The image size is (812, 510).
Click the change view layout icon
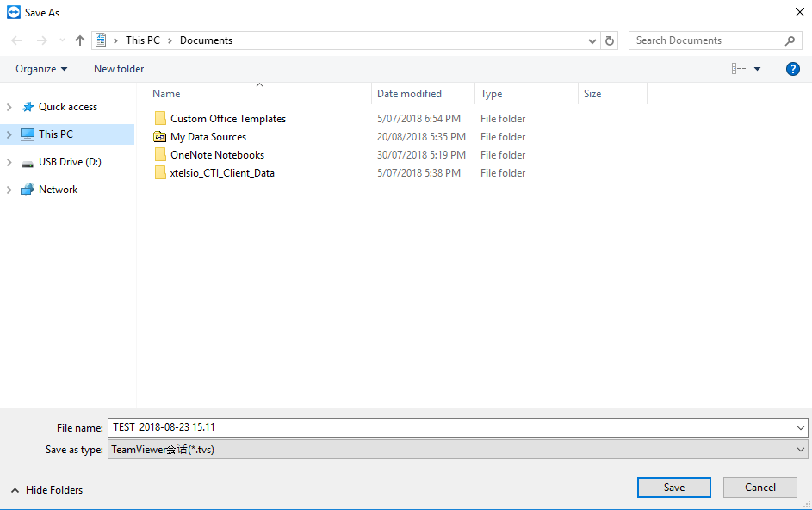739,69
